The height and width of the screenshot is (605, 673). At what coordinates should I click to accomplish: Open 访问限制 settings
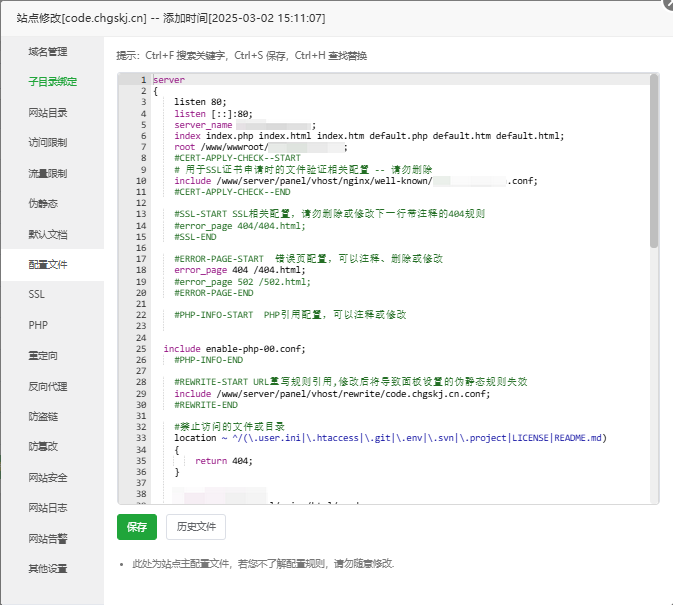pyautogui.click(x=48, y=142)
